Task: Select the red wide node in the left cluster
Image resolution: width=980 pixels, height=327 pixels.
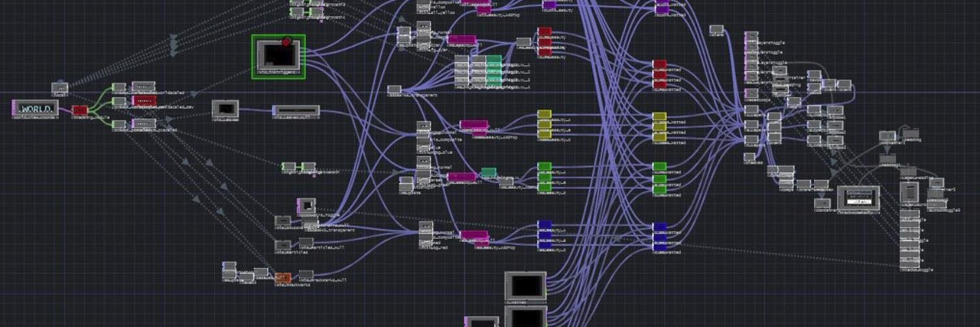Action: pyautogui.click(x=144, y=100)
